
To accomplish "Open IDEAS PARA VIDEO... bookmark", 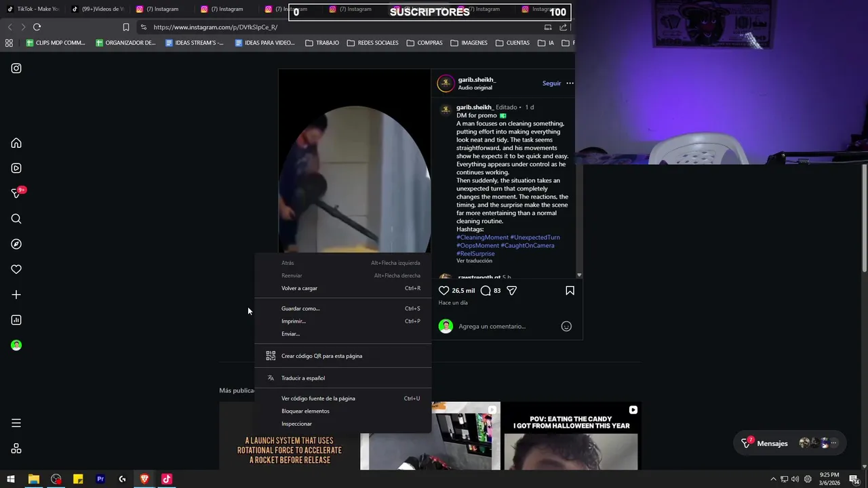I will point(264,43).
